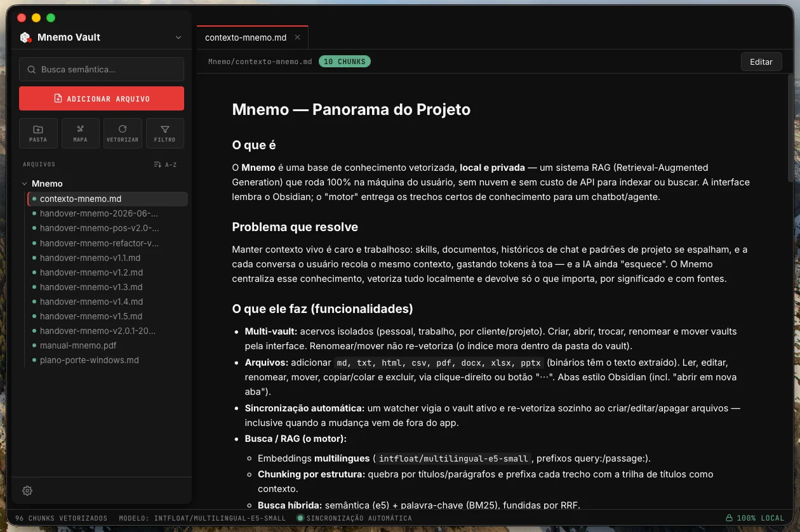Click the Mnemo — Panorama do Projeto heading
Viewport: 800px width, 532px height.
[x=351, y=109]
